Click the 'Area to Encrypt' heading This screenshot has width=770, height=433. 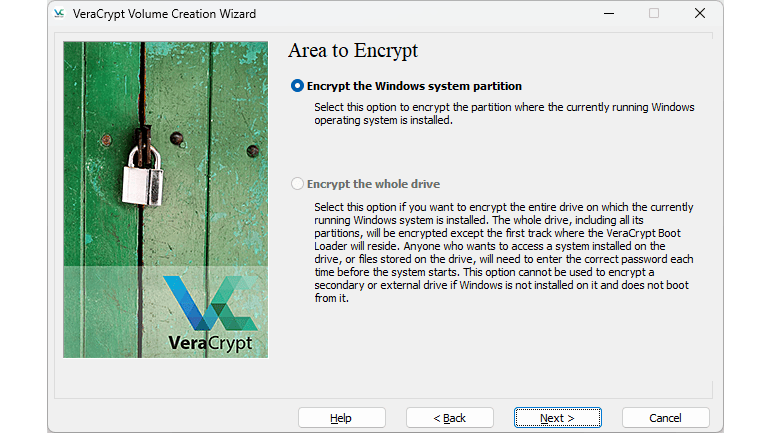point(352,50)
